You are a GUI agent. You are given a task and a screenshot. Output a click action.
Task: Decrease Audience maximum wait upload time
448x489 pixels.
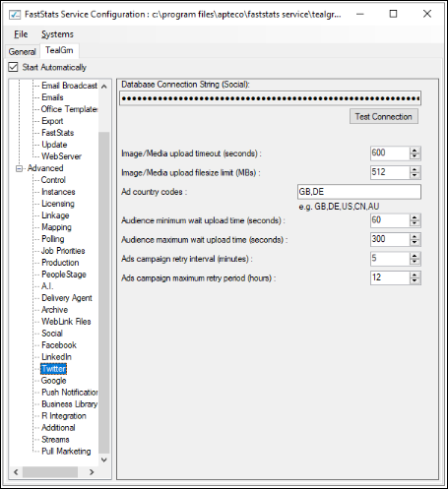415,242
